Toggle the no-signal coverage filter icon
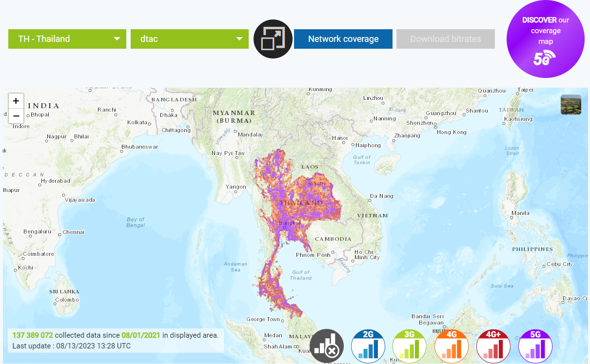 coord(326,346)
